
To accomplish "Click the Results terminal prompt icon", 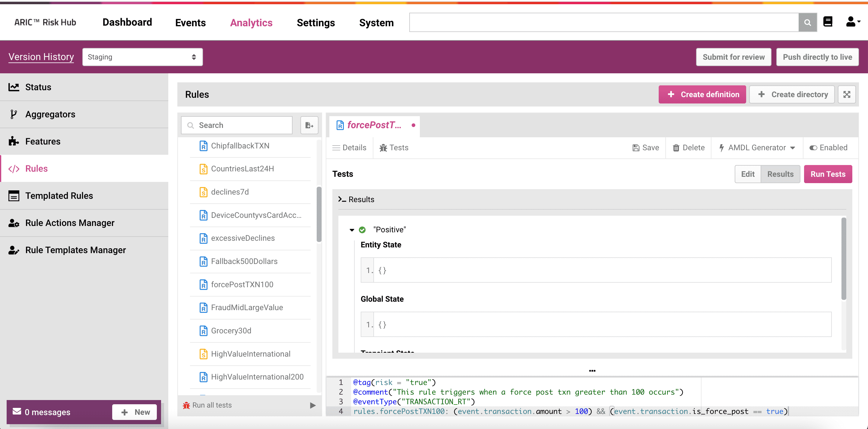I will (x=342, y=199).
